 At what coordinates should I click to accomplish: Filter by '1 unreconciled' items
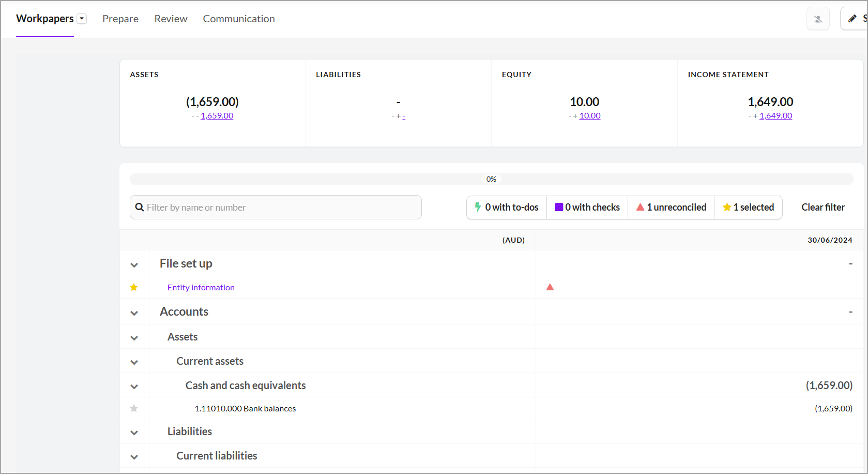671,208
